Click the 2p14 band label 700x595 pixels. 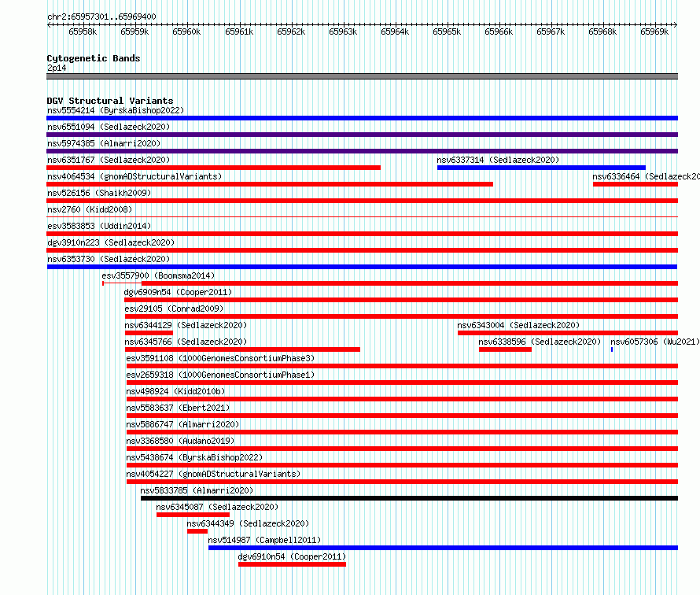point(57,68)
